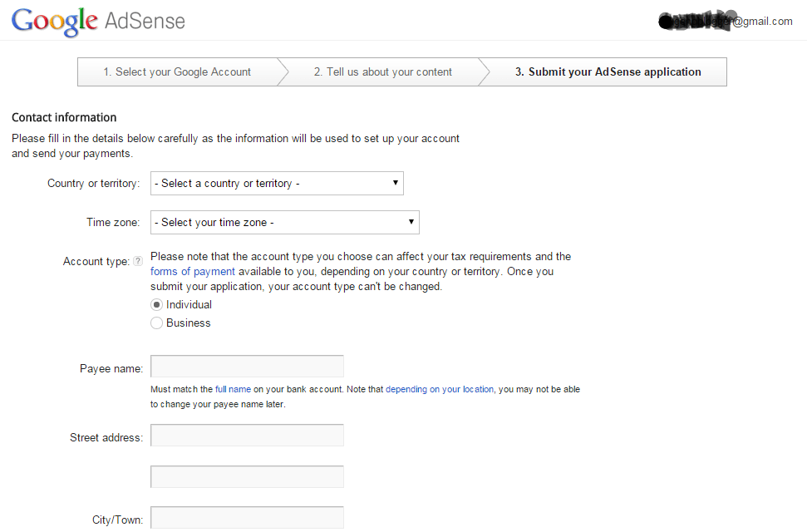Click the Contact information heading

click(x=64, y=118)
